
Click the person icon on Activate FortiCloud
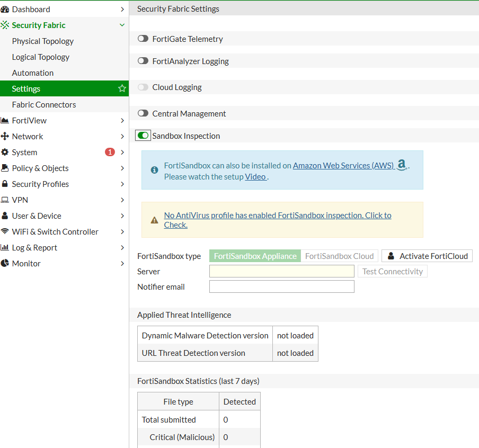391,256
